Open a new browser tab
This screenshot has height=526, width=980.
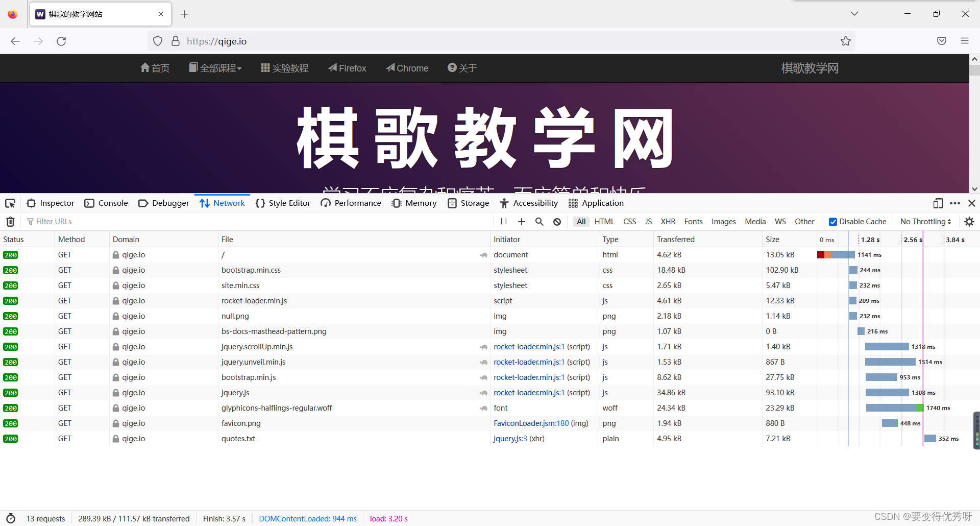click(x=185, y=14)
